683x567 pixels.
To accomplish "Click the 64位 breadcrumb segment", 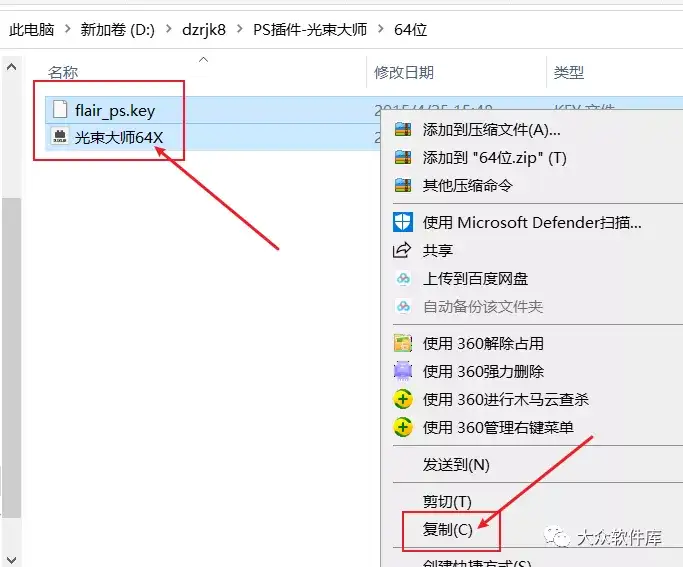I will coord(410,30).
